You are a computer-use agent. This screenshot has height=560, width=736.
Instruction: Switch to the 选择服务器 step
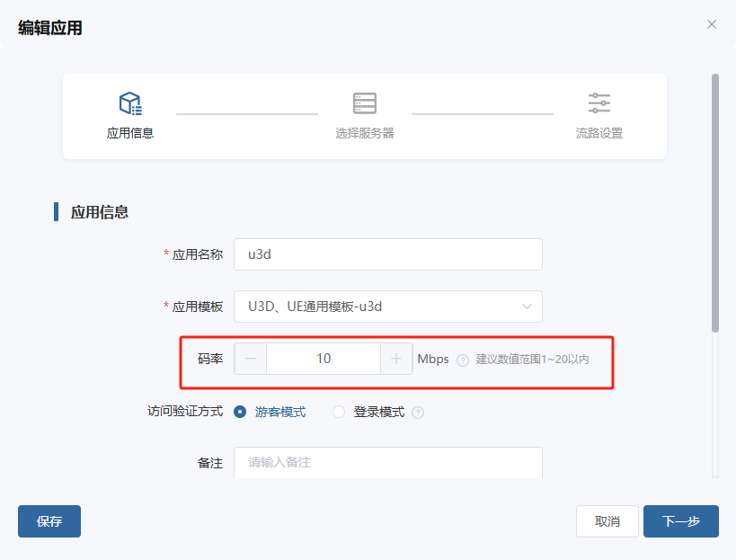(x=364, y=117)
